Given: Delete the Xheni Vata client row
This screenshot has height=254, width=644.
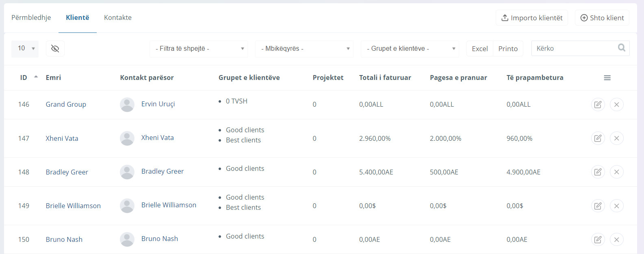Looking at the screenshot, I should pos(616,138).
